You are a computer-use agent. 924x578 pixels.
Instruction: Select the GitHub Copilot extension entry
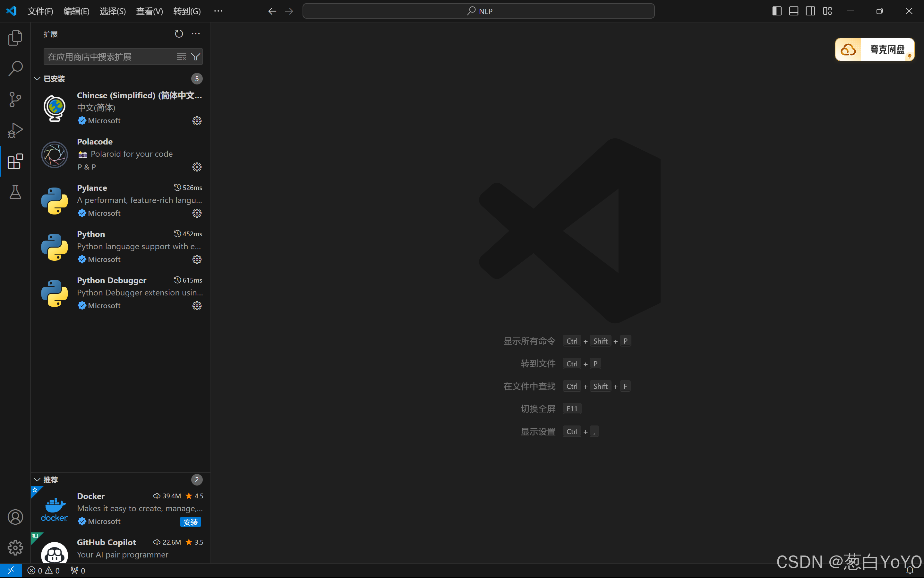coord(120,548)
